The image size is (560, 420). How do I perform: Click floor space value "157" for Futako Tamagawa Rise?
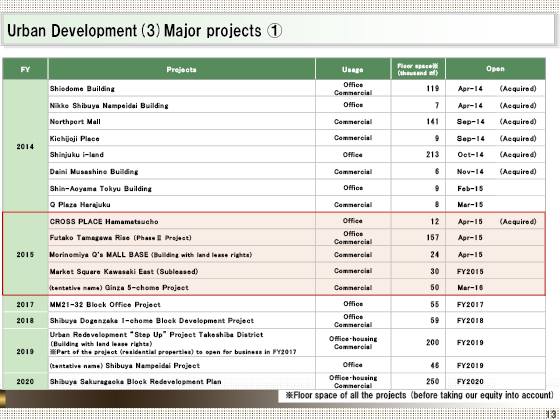pos(432,237)
